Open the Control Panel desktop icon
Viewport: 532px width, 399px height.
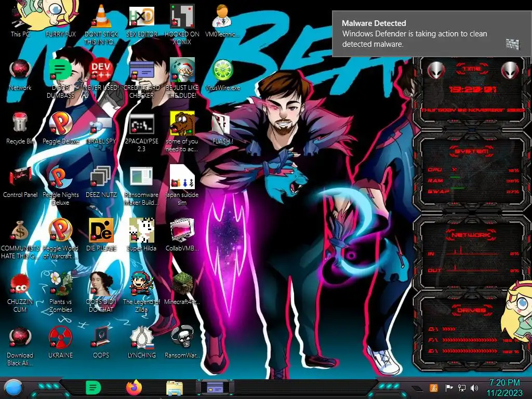tap(20, 182)
